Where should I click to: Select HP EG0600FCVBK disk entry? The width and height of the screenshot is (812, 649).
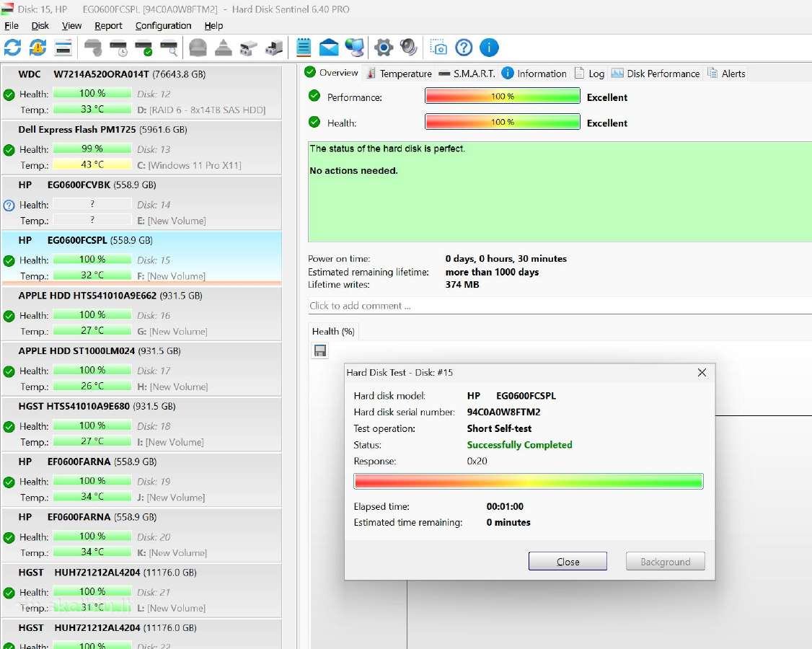click(x=141, y=203)
